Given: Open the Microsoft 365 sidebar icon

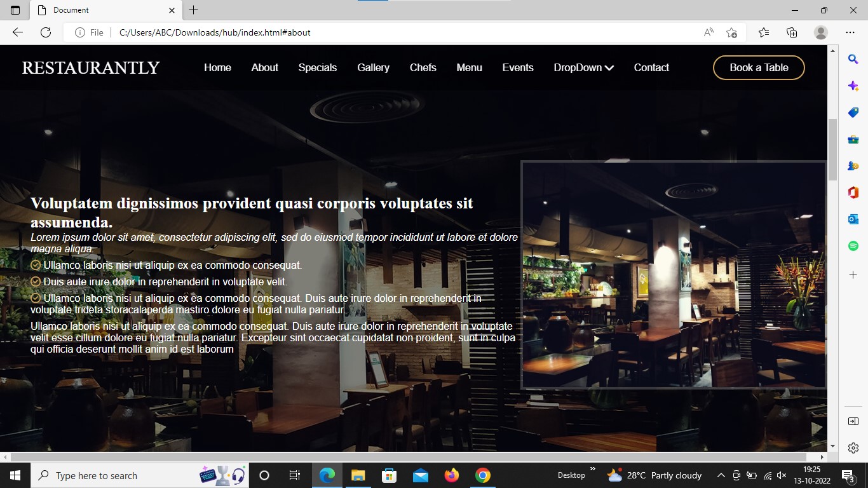Looking at the screenshot, I should point(853,192).
